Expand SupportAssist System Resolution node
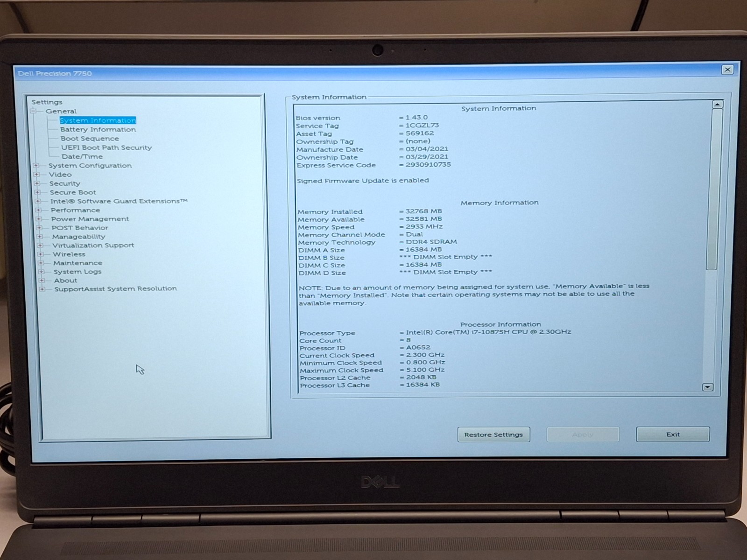The width and height of the screenshot is (747, 560). pyautogui.click(x=42, y=289)
